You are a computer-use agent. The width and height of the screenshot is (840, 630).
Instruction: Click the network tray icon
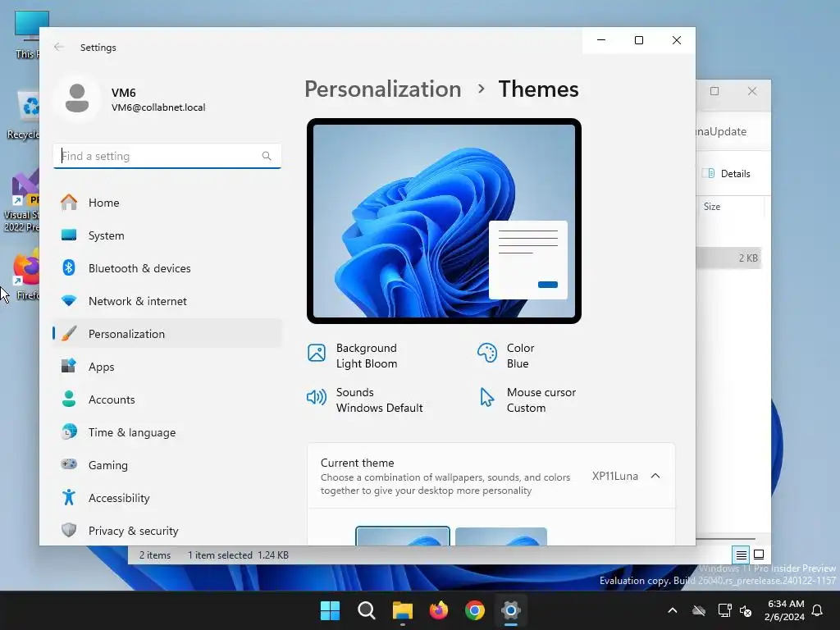pos(724,610)
